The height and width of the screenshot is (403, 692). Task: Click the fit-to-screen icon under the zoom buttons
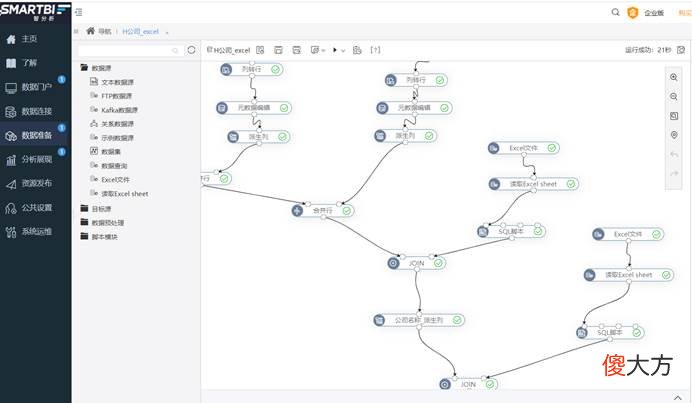(673, 116)
